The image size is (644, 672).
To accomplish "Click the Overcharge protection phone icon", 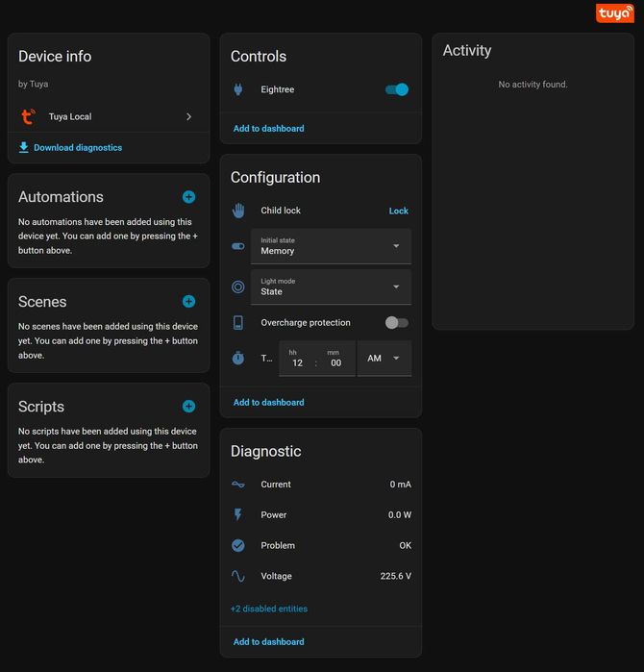I will point(238,323).
